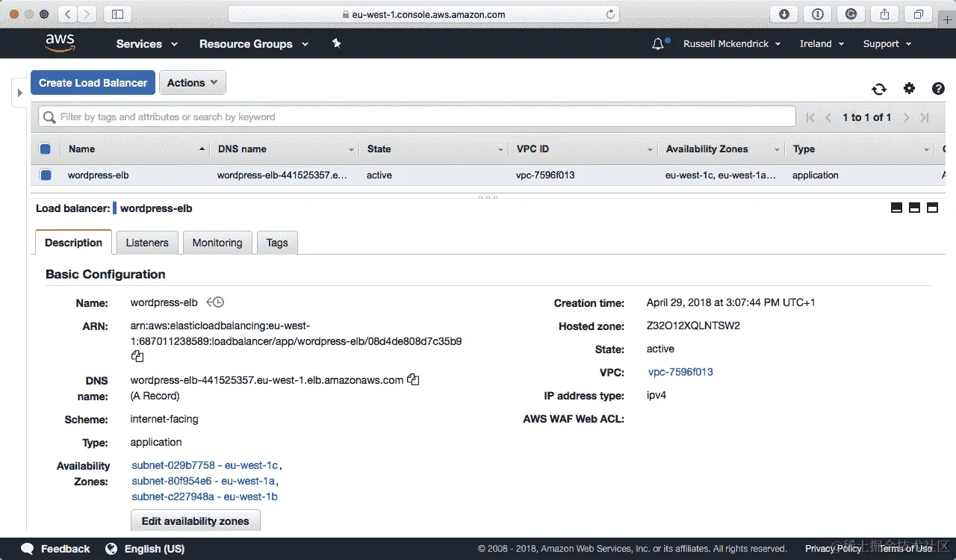Switch to the Listeners tab
Viewport: 956px width, 560px height.
(x=147, y=243)
